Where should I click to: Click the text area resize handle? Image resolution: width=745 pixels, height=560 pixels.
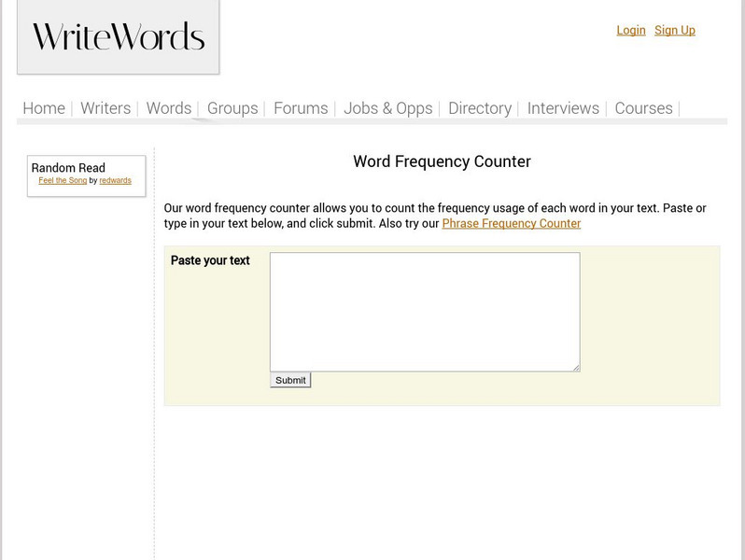pos(576,368)
